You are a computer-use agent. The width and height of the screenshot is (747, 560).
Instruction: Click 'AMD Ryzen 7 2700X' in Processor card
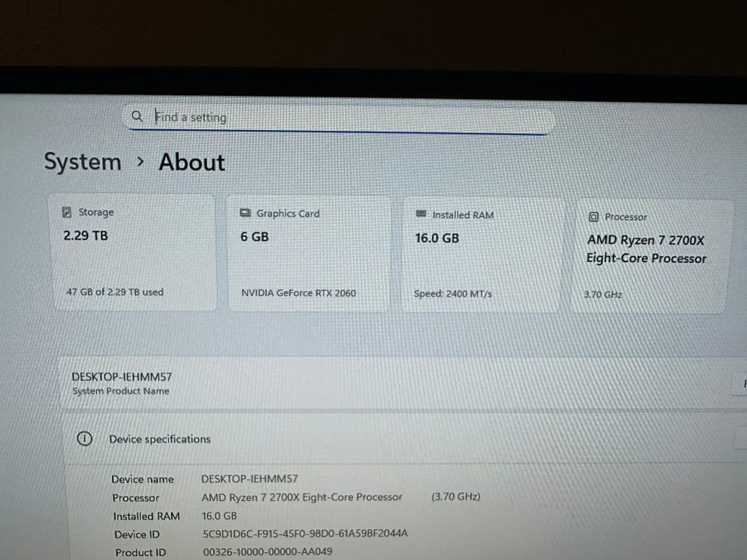tap(646, 240)
